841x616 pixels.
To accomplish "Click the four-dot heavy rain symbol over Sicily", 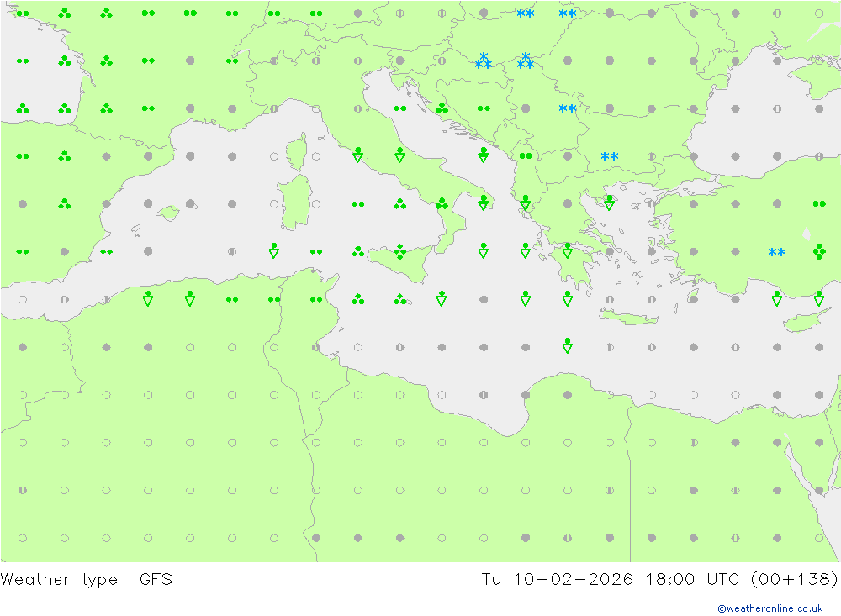I will point(400,251).
